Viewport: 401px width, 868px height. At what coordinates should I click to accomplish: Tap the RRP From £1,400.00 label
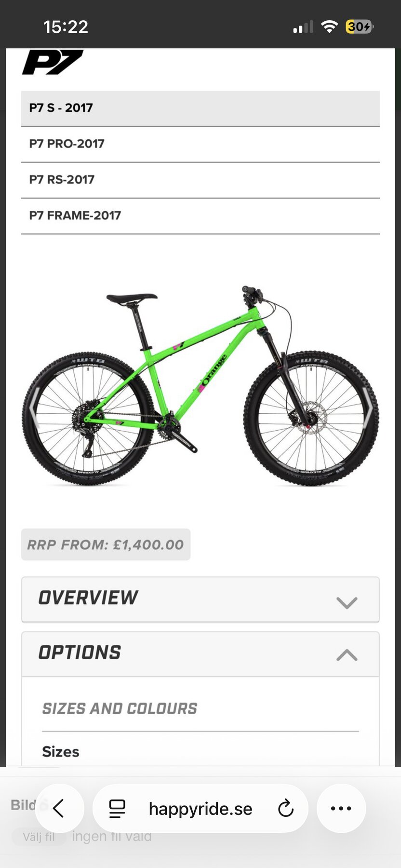pos(106,544)
